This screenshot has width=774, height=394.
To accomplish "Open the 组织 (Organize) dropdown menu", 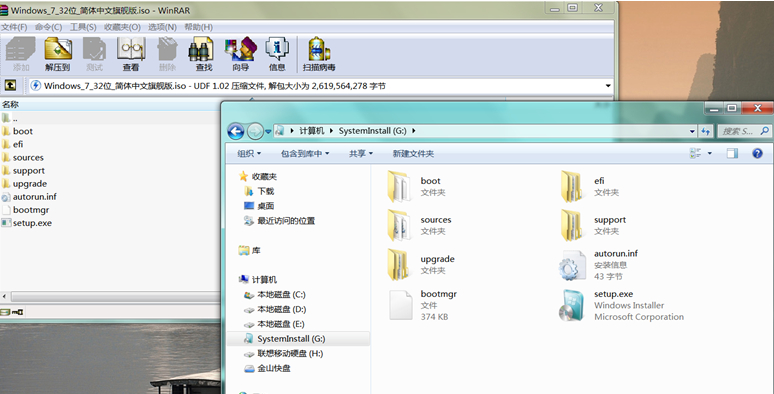I will click(249, 154).
